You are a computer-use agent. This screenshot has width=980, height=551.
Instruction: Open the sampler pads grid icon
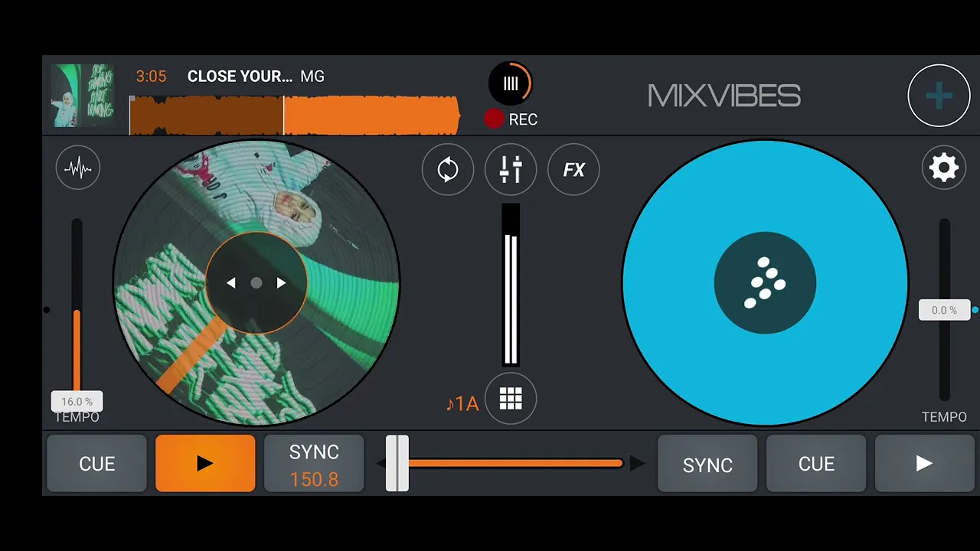pyautogui.click(x=511, y=398)
